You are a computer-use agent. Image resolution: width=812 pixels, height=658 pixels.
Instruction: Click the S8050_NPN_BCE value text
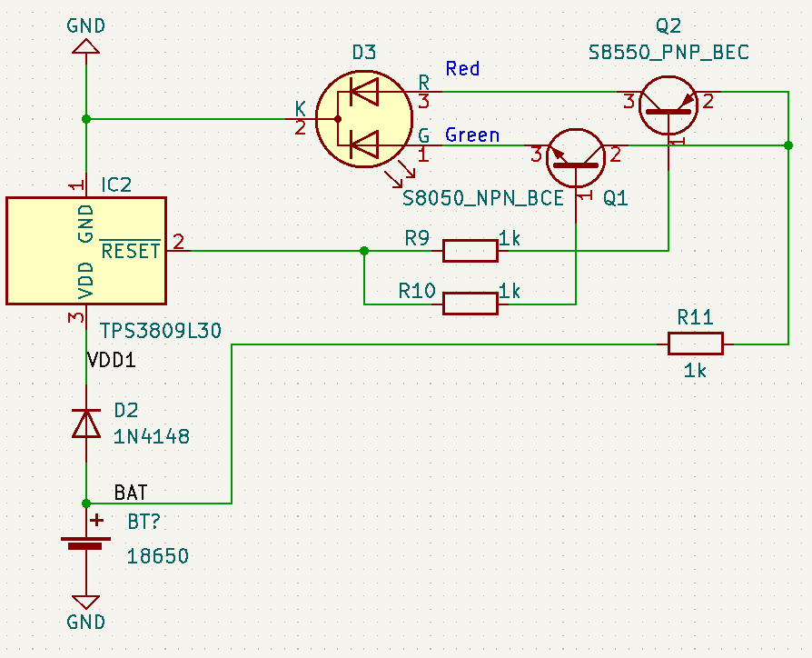(x=483, y=197)
